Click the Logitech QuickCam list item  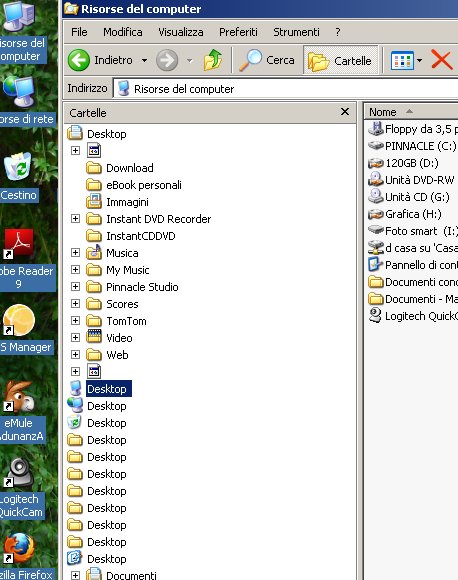[413, 316]
